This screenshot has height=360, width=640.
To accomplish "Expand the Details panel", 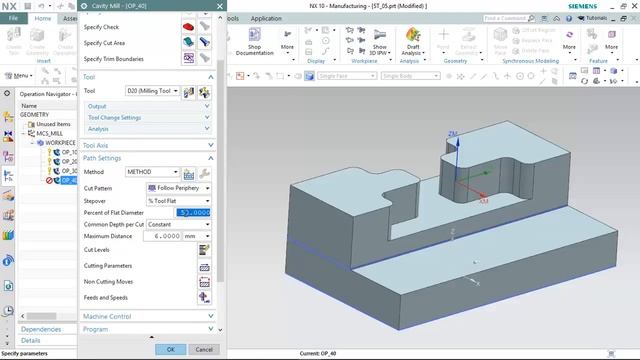I will (x=31, y=340).
